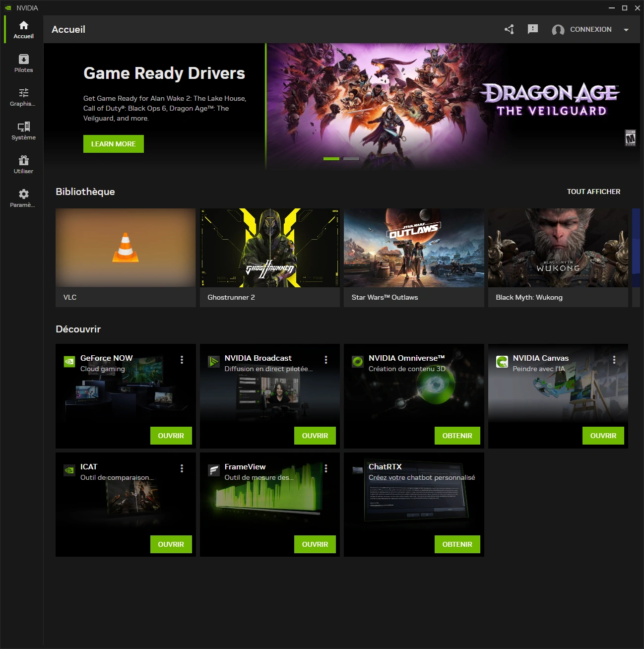Click CONNEXION to sign in
The width and height of the screenshot is (644, 649).
click(590, 29)
